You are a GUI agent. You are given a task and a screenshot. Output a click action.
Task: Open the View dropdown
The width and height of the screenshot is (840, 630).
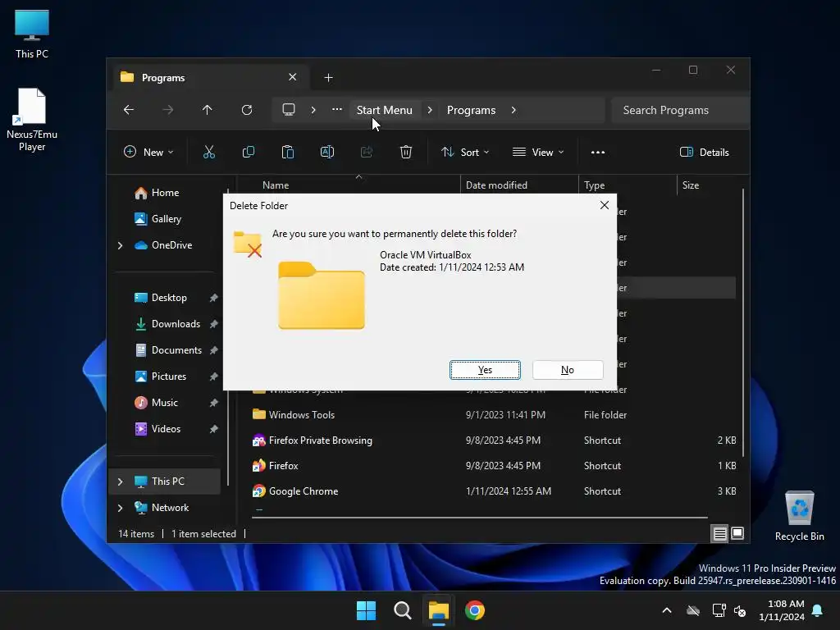point(538,152)
